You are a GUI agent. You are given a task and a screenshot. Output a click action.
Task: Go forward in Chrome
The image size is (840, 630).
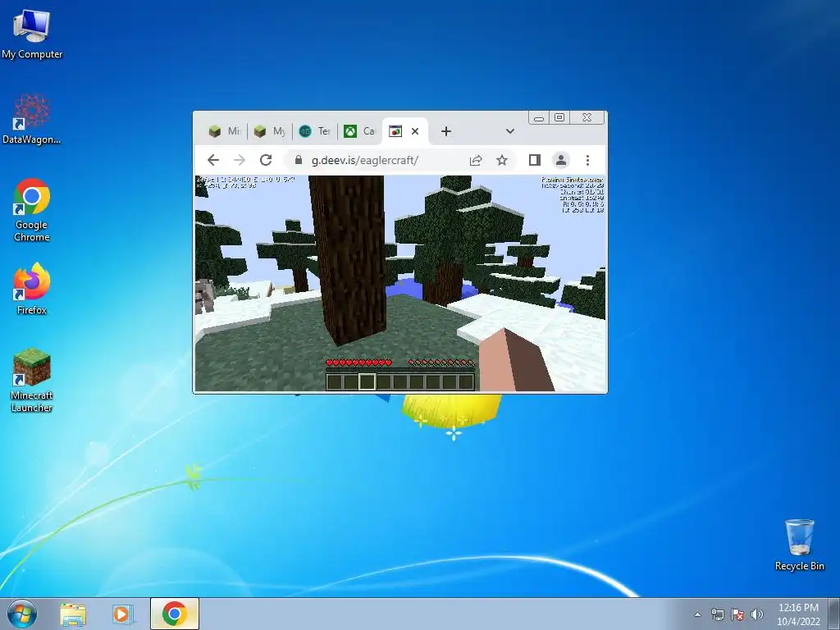tap(240, 160)
